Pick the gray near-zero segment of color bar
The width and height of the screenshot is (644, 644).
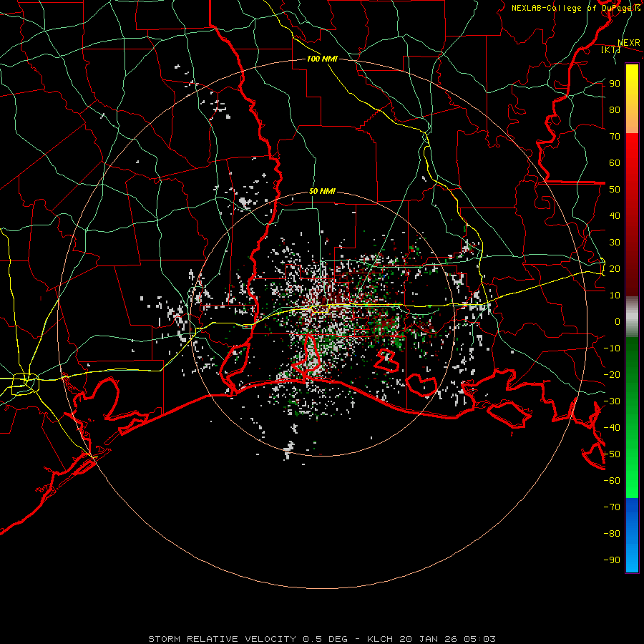[x=632, y=317]
